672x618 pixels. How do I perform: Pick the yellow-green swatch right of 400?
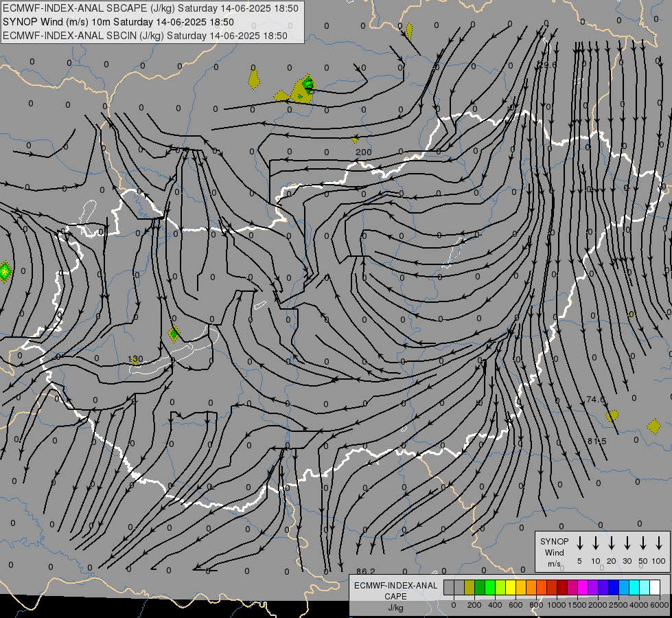click(500, 587)
